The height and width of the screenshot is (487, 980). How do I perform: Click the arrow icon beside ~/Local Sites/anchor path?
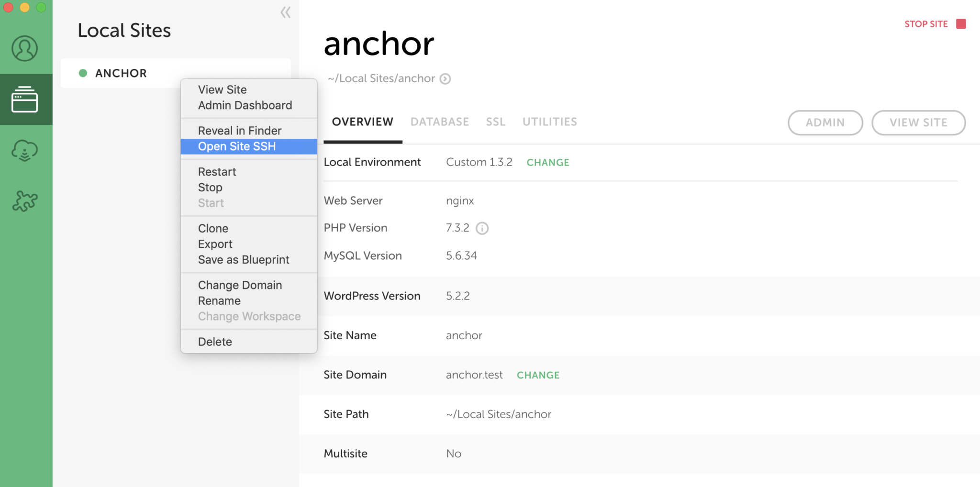point(445,78)
